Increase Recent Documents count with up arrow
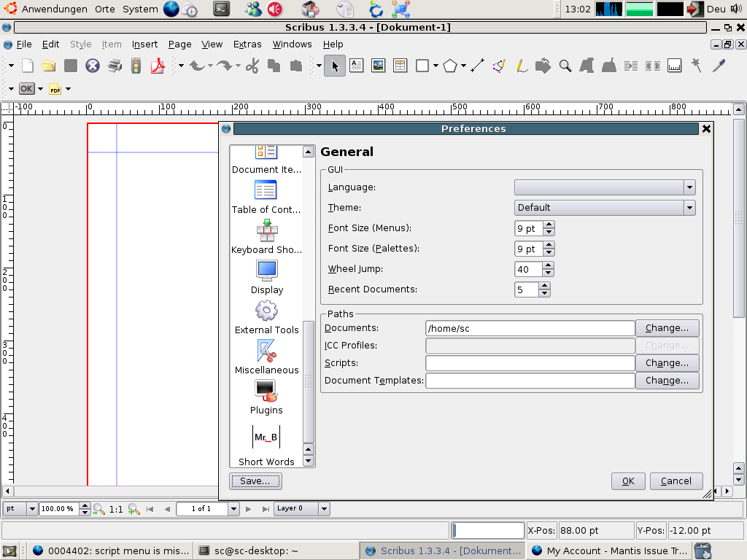This screenshot has height=560, width=747. 544,286
